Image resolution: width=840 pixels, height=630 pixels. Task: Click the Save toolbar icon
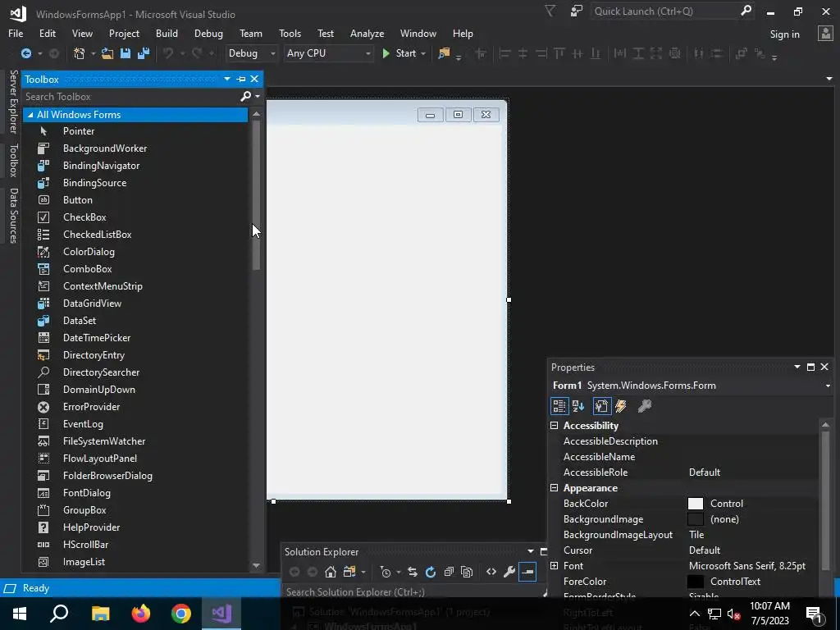pyautogui.click(x=126, y=53)
